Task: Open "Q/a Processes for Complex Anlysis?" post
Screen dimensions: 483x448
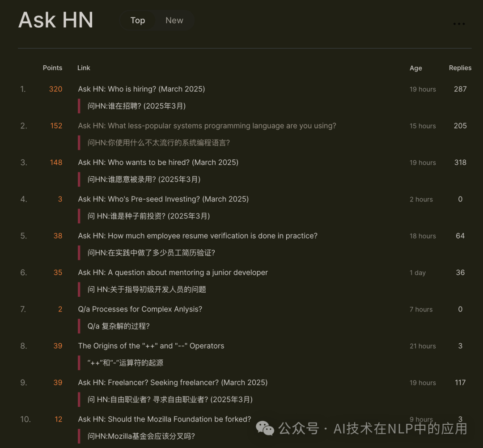Action: (x=140, y=309)
